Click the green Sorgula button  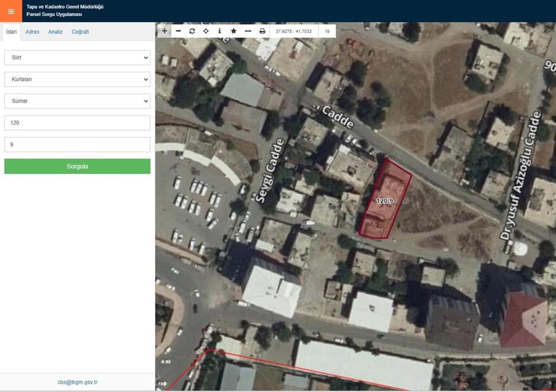(77, 166)
